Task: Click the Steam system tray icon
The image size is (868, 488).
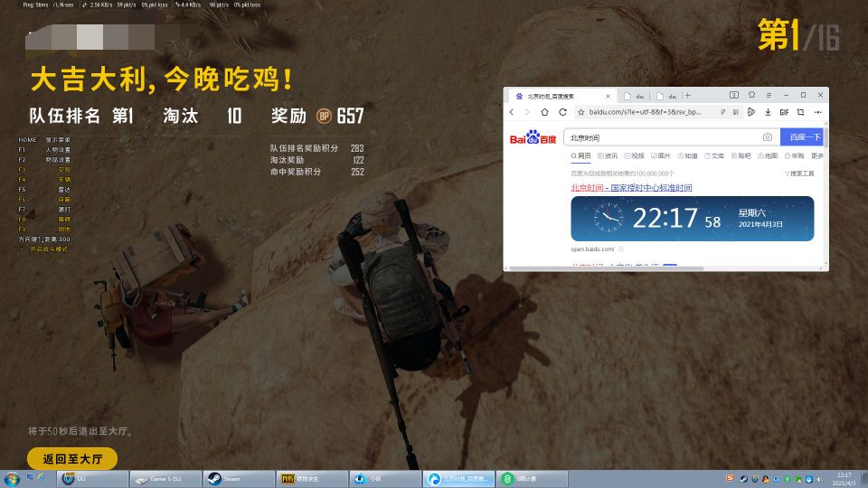Action: click(743, 479)
